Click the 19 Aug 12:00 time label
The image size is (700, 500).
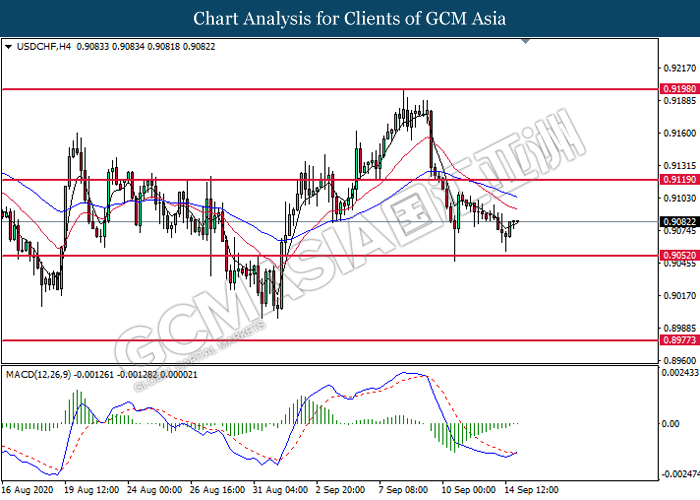coord(92,490)
